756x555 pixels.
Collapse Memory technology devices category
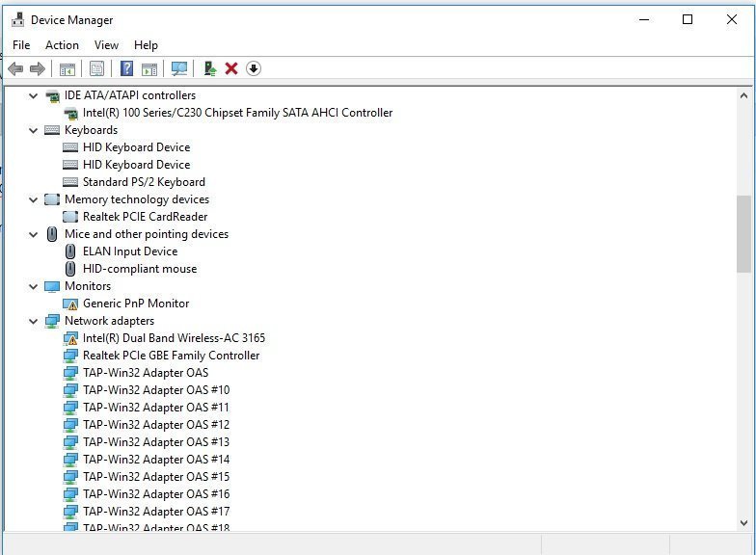[x=33, y=200]
